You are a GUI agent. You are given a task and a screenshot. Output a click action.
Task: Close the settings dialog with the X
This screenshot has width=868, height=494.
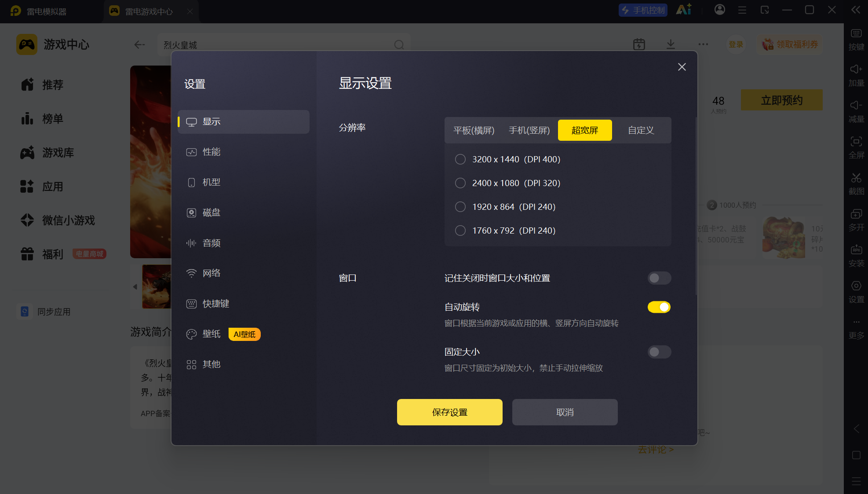(682, 67)
